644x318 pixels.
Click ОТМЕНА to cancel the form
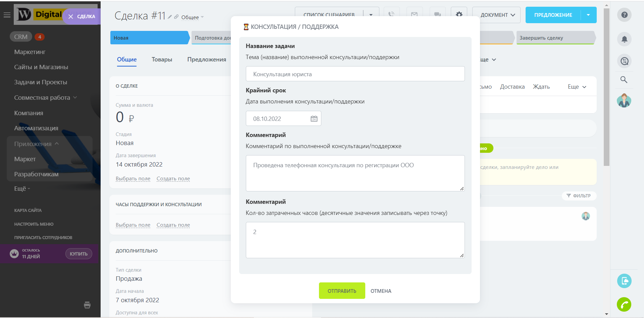click(381, 291)
